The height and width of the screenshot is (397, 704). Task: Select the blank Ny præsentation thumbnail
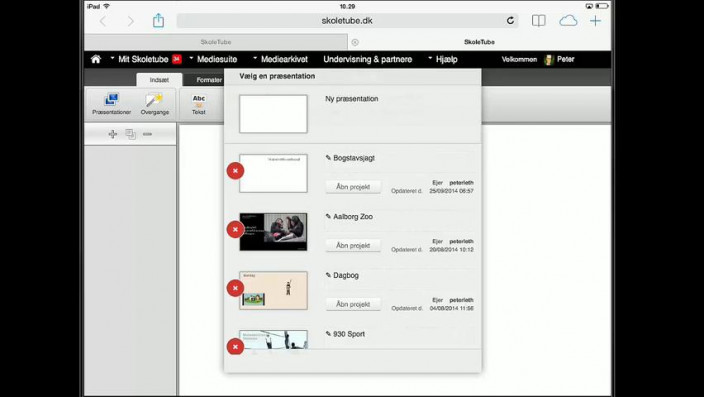tap(273, 114)
